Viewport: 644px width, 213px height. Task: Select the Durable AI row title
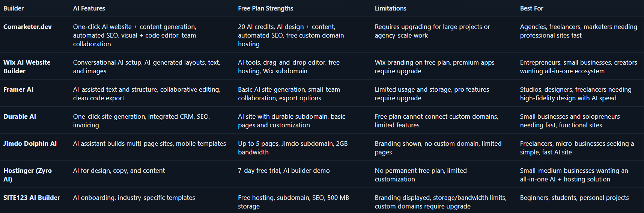coord(20,116)
